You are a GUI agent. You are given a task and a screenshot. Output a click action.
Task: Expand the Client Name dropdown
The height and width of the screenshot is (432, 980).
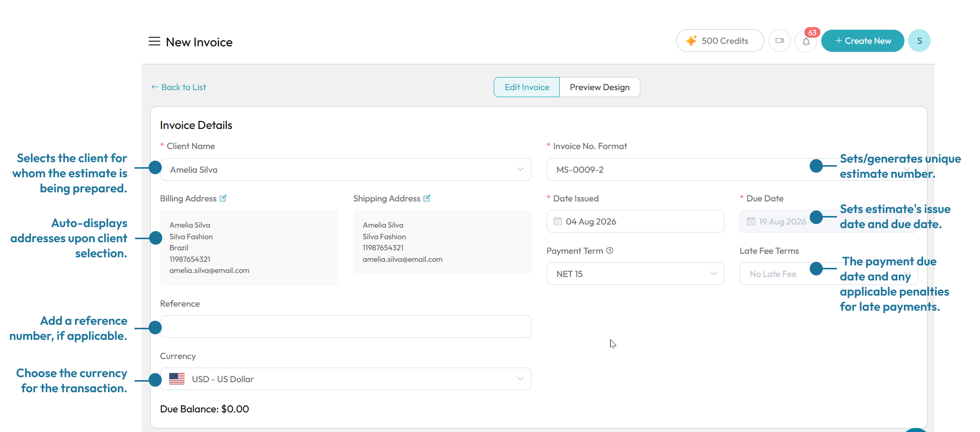[x=346, y=170]
